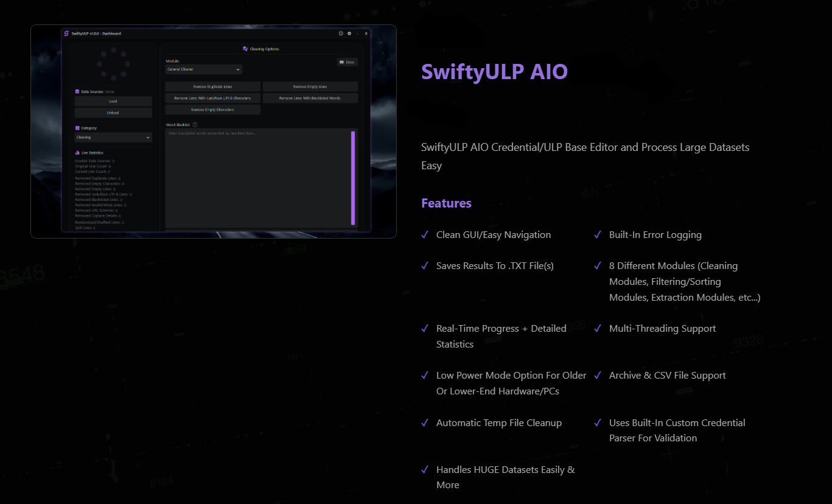Screen dimensions: 832x504
Task: Select Remove Empty Lines
Action: pyautogui.click(x=310, y=86)
